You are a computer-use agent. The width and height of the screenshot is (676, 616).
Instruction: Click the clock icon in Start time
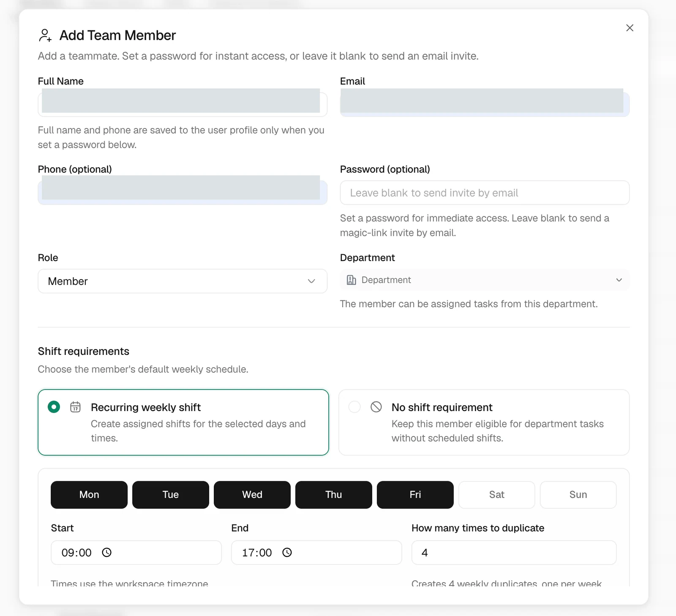tap(107, 552)
